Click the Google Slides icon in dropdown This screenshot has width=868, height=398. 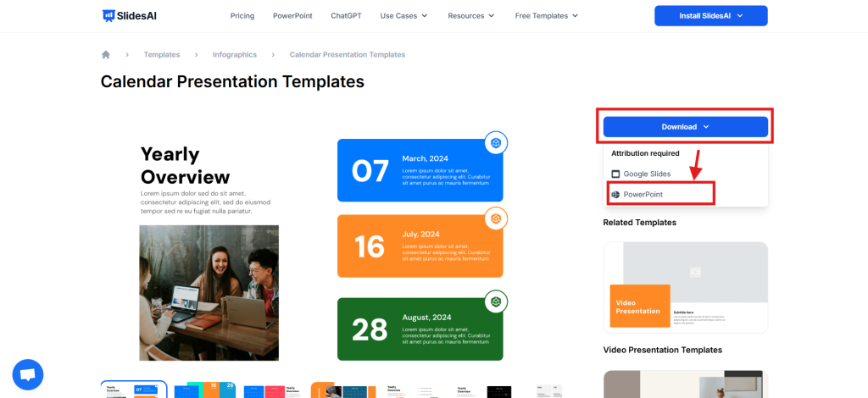coord(615,174)
